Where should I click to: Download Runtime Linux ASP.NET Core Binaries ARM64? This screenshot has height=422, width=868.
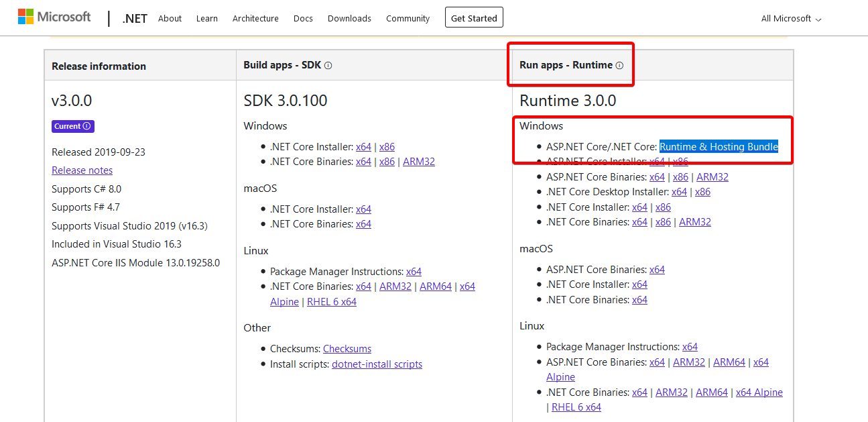[x=729, y=362]
